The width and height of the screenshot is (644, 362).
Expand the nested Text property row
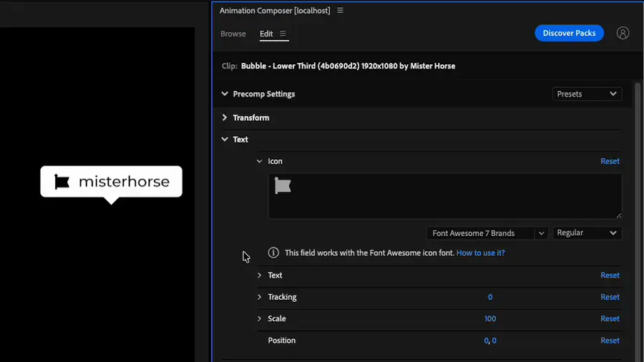coord(259,275)
